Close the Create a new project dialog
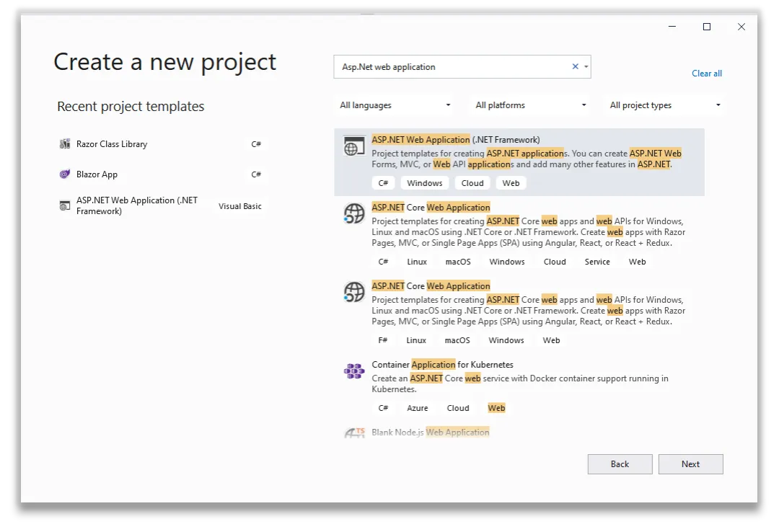Image resolution: width=779 pixels, height=532 pixels. pyautogui.click(x=741, y=27)
